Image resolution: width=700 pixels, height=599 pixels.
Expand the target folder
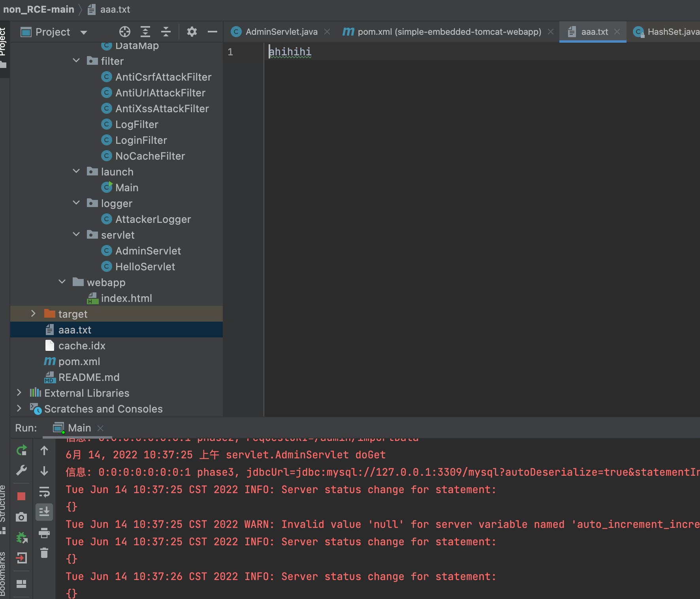click(34, 314)
